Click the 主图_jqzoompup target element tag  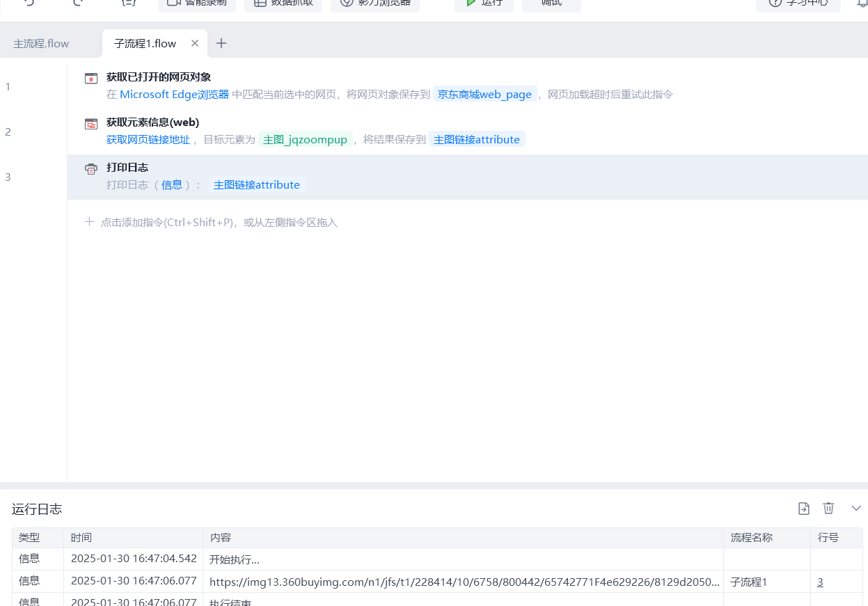click(x=305, y=140)
